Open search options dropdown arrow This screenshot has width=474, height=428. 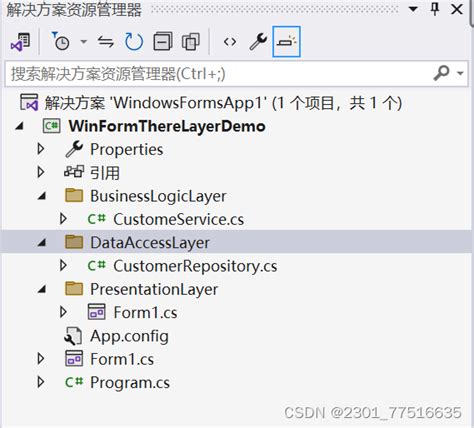(x=460, y=73)
